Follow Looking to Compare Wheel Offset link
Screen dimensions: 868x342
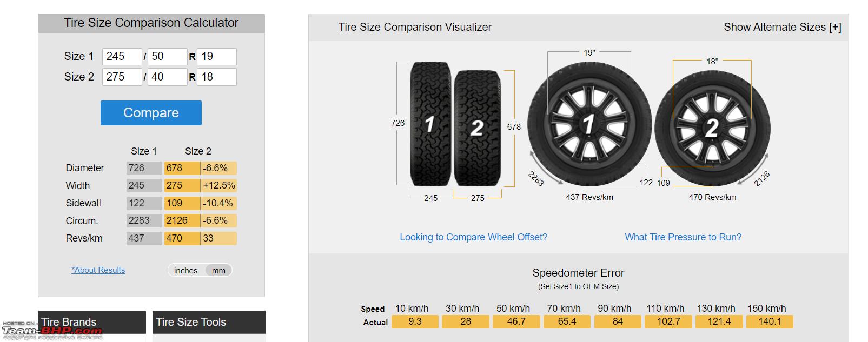(x=473, y=237)
